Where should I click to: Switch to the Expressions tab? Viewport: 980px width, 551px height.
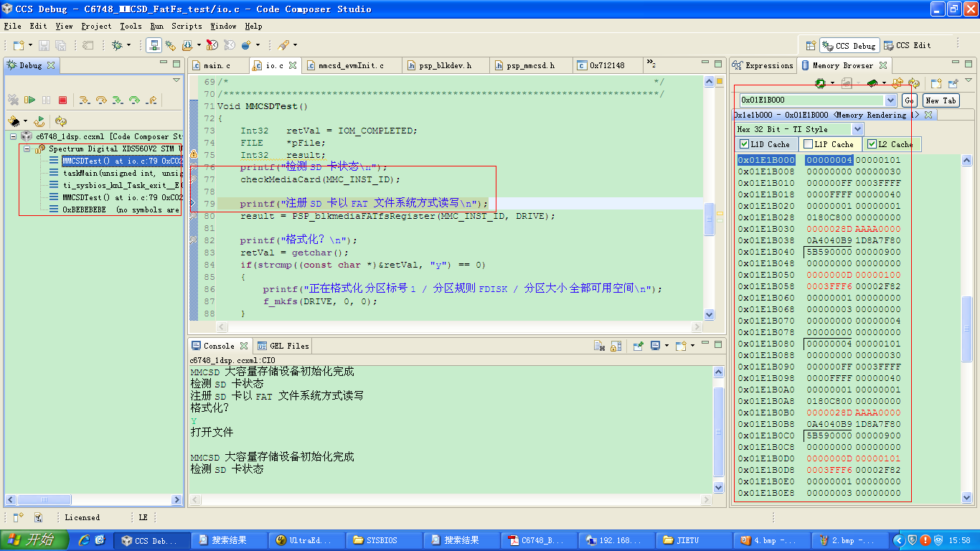click(763, 65)
